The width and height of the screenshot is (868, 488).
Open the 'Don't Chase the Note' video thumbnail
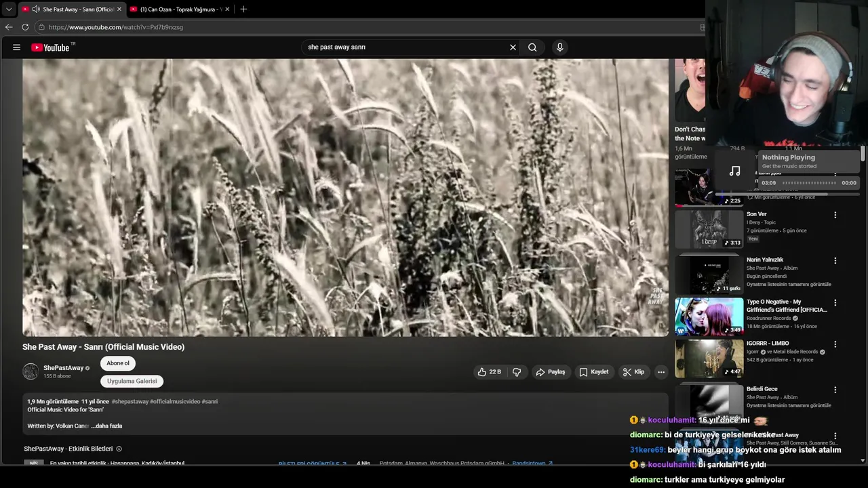[x=690, y=90]
